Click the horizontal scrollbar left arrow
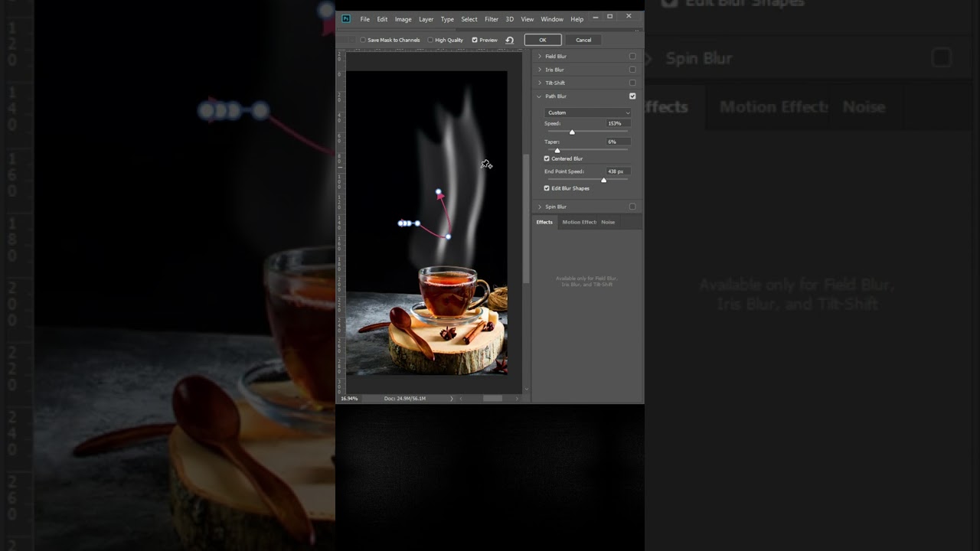 point(460,399)
